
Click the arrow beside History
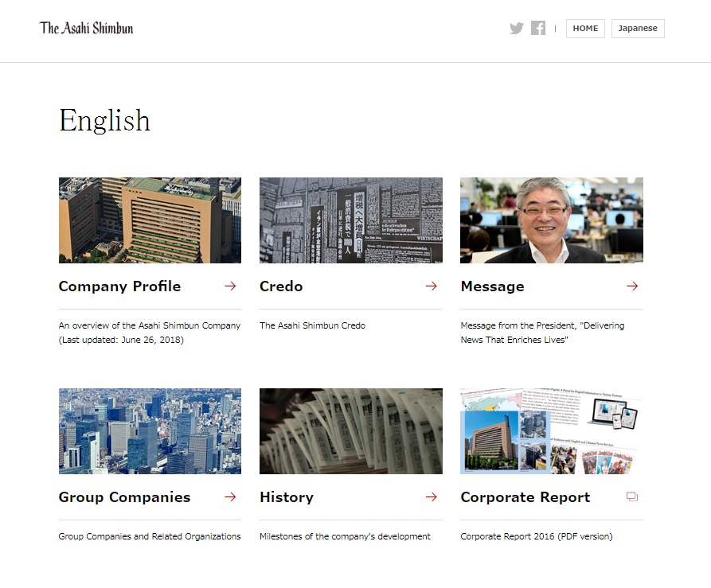431,497
